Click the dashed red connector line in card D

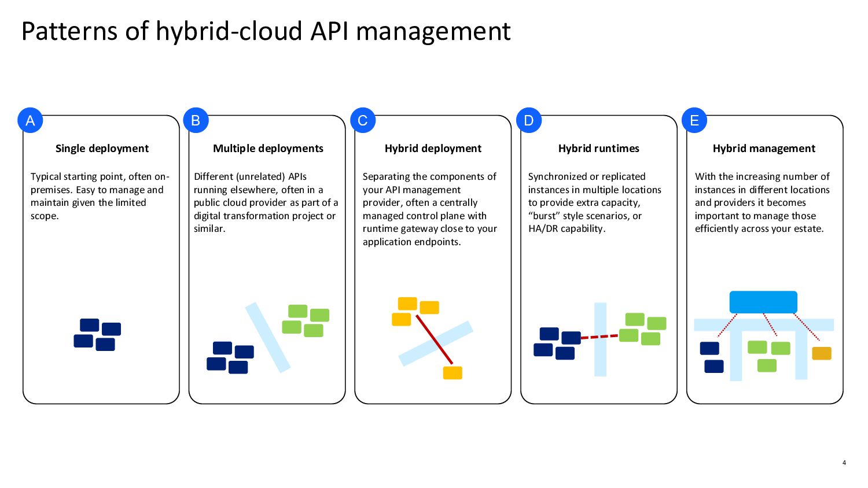[599, 337]
